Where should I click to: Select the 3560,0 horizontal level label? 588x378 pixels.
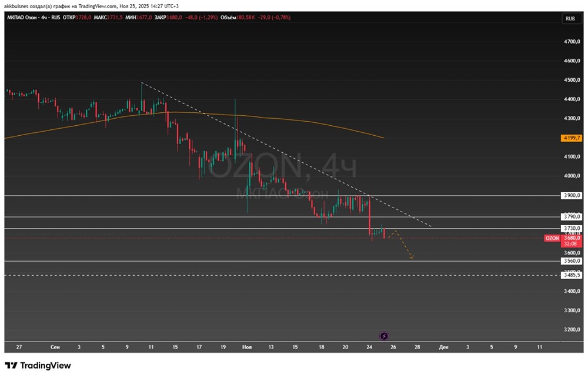[x=571, y=261]
